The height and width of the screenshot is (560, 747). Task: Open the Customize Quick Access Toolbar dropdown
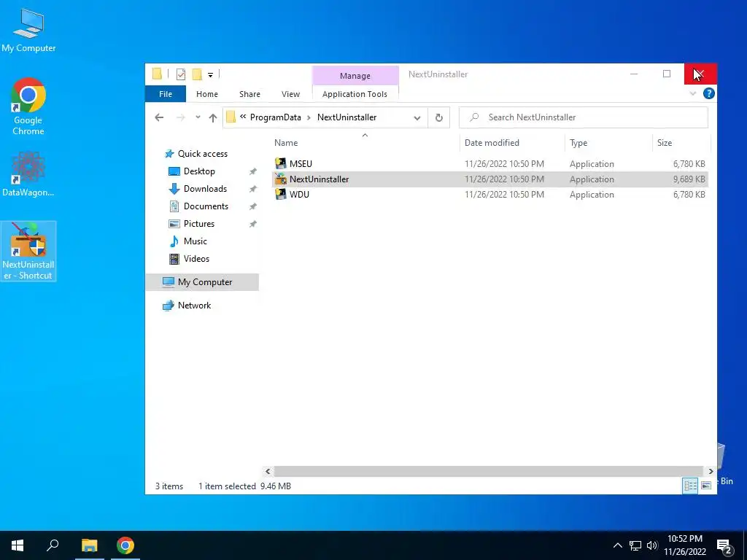pos(210,75)
